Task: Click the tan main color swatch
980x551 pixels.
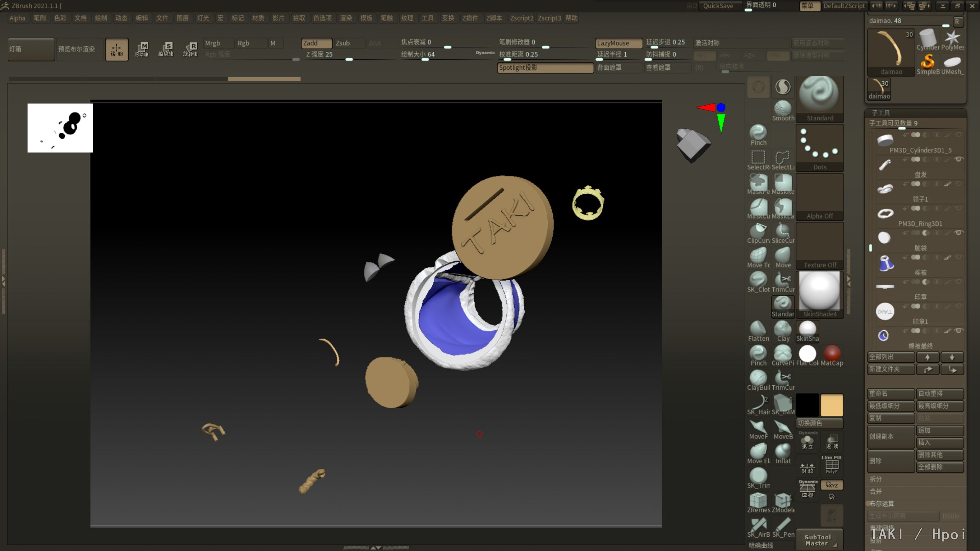Action: 832,405
